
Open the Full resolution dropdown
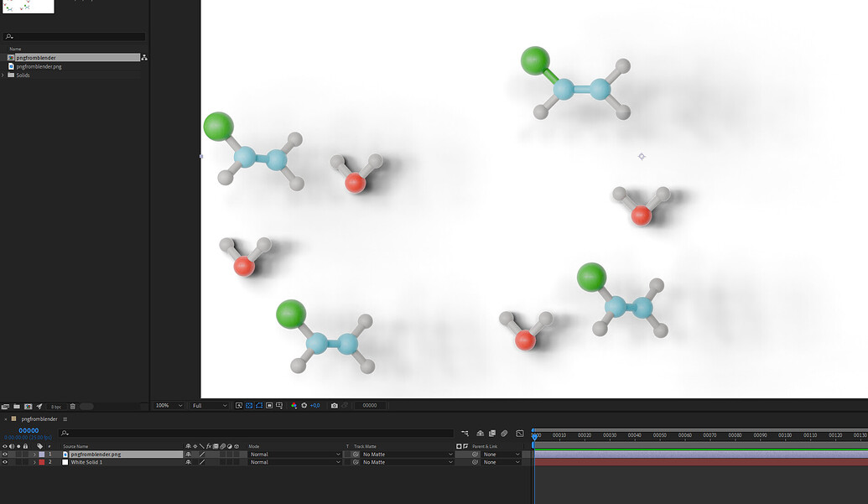pos(210,406)
